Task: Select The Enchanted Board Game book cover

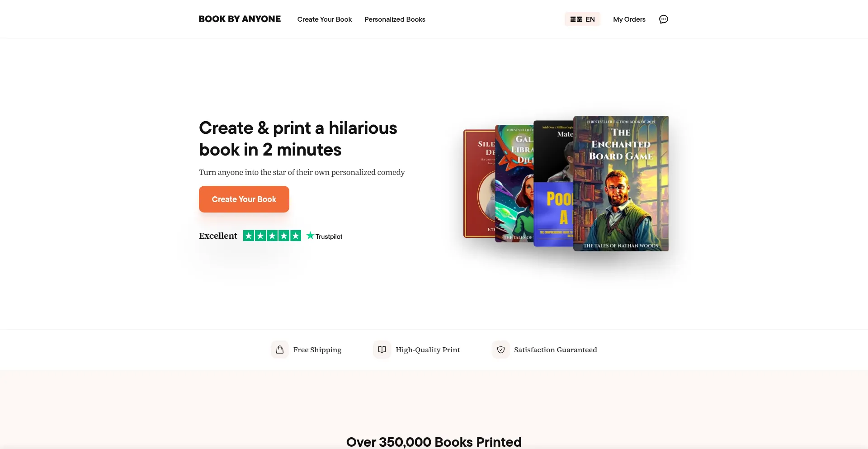Action: (621, 183)
